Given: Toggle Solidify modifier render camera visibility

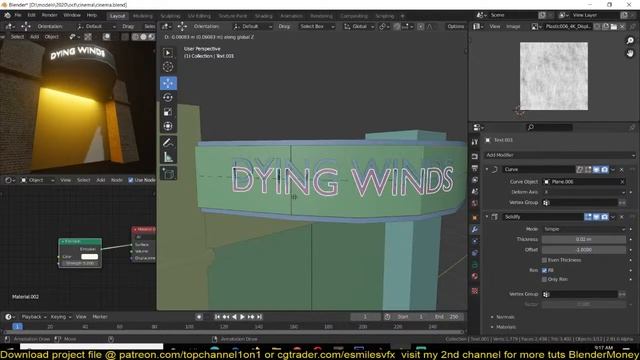Looking at the screenshot, I should coord(604,217).
